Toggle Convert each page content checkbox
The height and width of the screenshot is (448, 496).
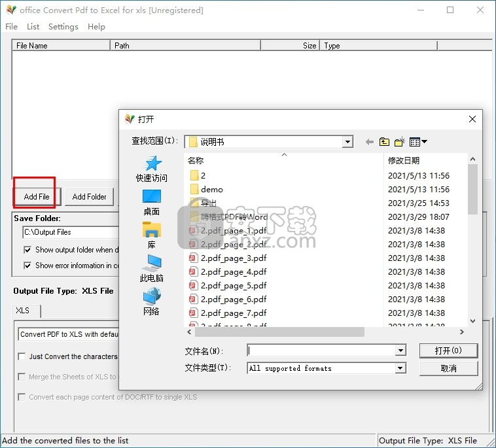(22, 397)
